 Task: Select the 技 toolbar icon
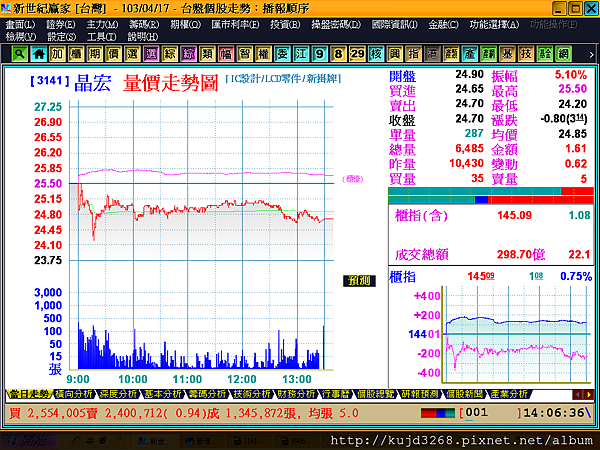tap(526, 54)
